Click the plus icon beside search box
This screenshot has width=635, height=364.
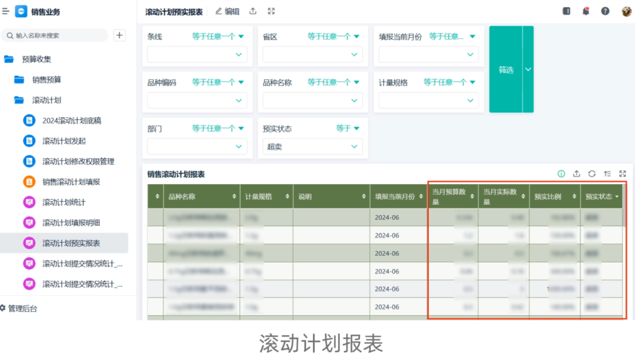(x=119, y=35)
